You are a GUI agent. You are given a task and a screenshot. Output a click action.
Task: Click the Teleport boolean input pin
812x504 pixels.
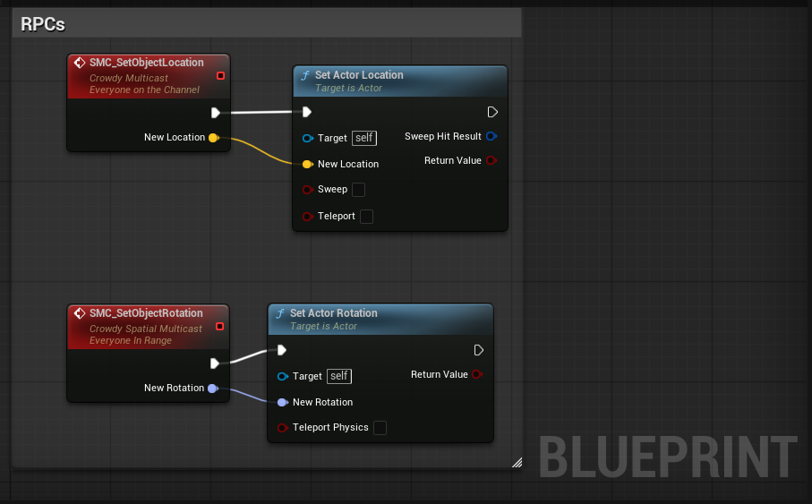pos(308,217)
